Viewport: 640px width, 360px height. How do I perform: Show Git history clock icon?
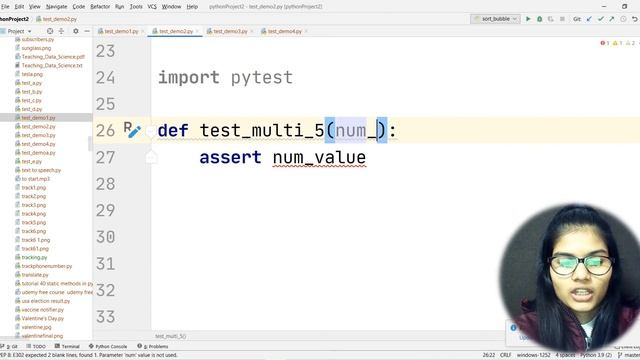tap(623, 19)
